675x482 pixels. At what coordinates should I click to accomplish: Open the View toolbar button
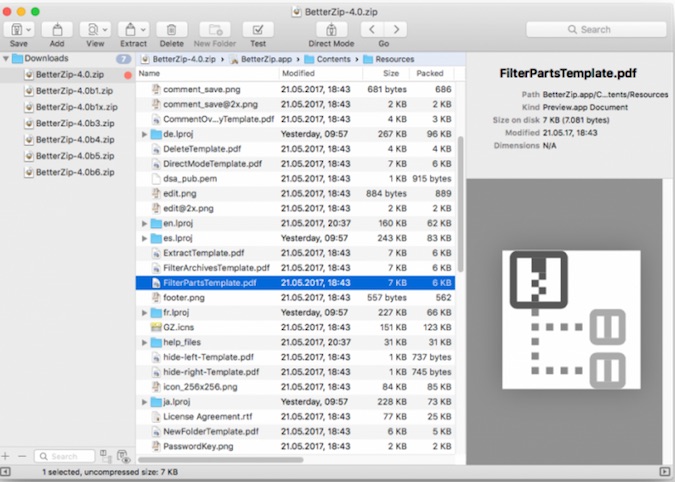95,30
